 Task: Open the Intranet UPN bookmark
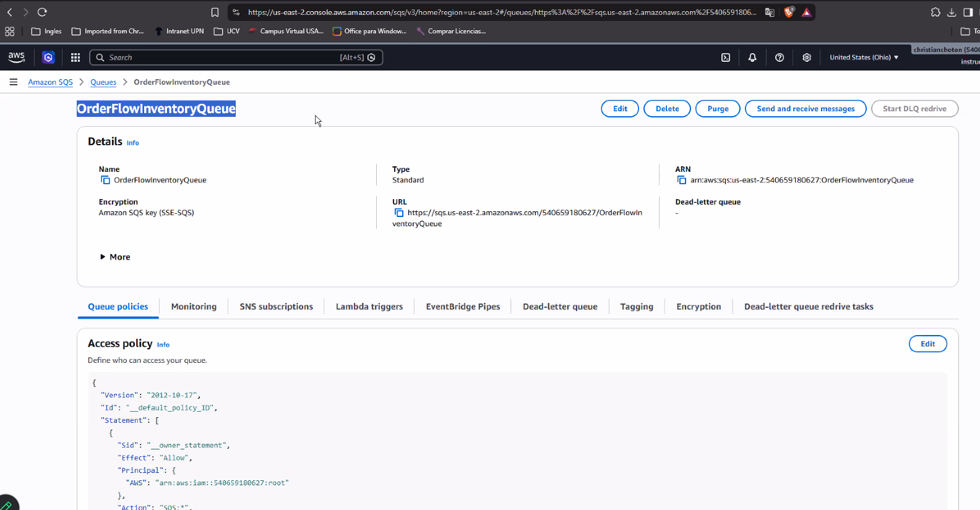click(x=179, y=31)
